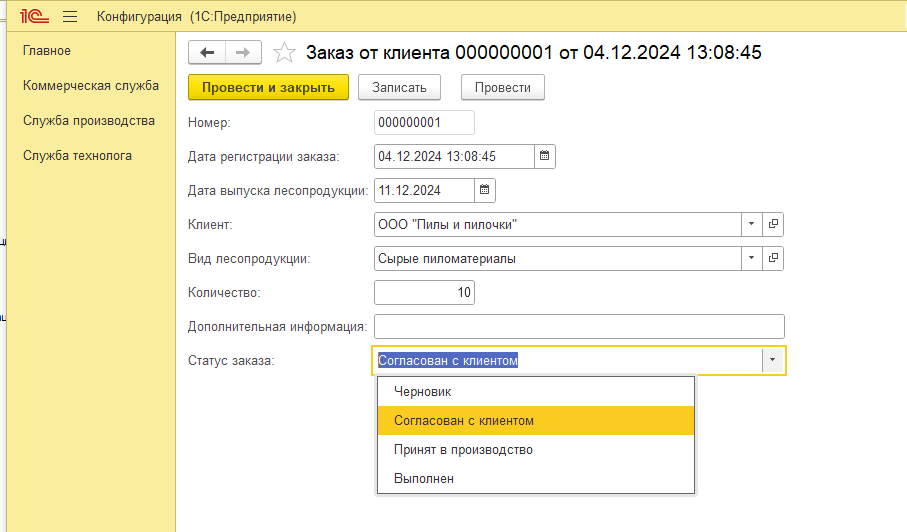This screenshot has width=907, height=532.
Task: Focus the Дополнительная информация text field
Action: pos(578,326)
